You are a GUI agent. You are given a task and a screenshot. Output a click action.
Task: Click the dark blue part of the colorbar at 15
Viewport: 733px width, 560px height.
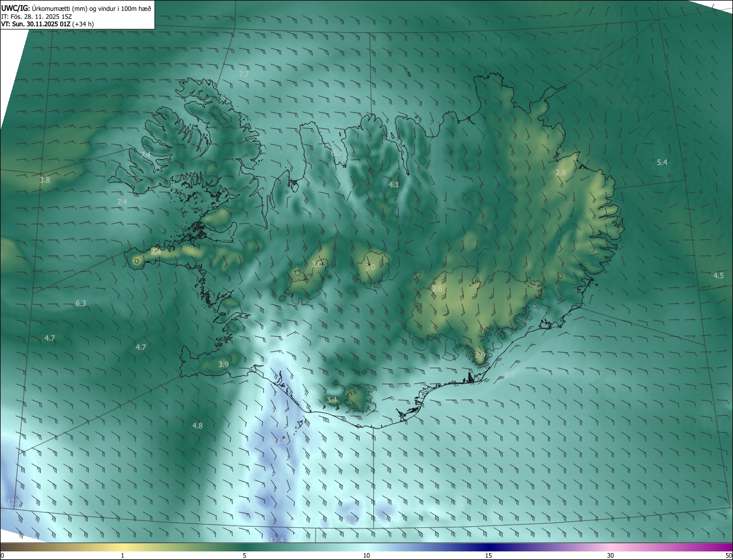[488, 547]
